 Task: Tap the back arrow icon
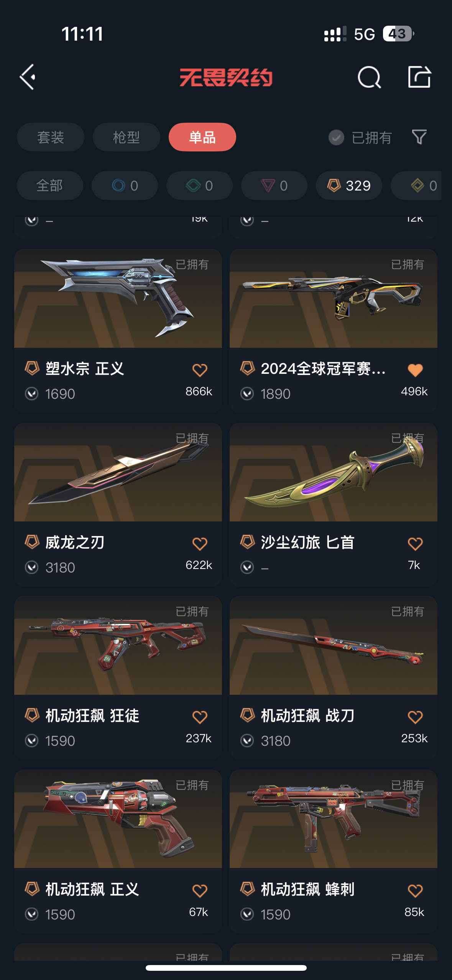[28, 77]
